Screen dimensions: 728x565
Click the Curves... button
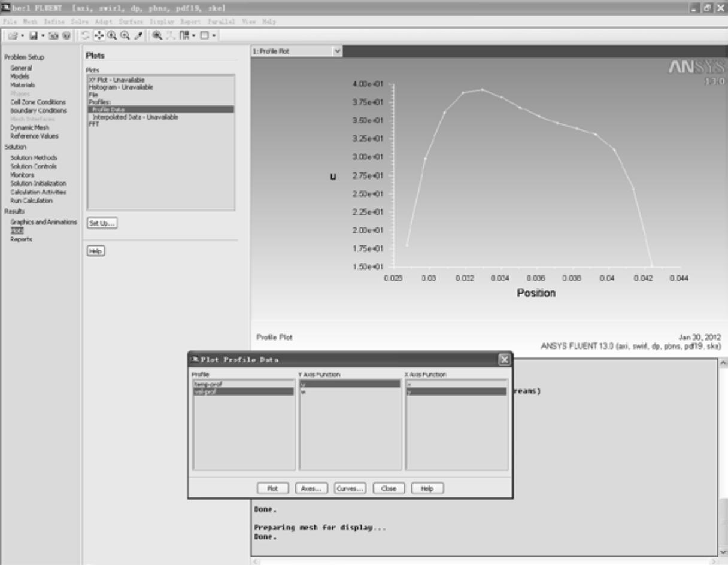[350, 488]
